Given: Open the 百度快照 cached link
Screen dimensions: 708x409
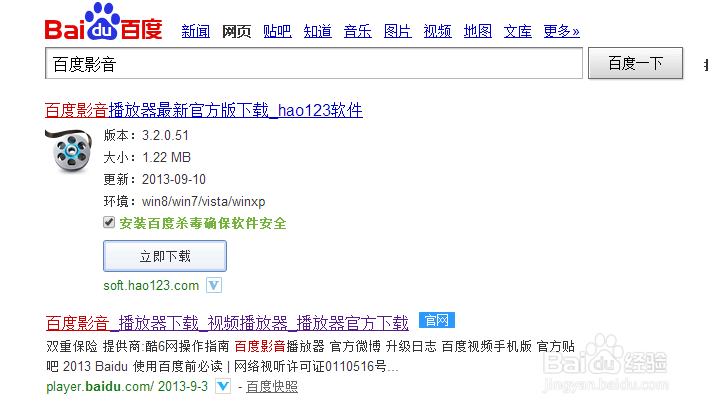Looking at the screenshot, I should (x=272, y=387).
